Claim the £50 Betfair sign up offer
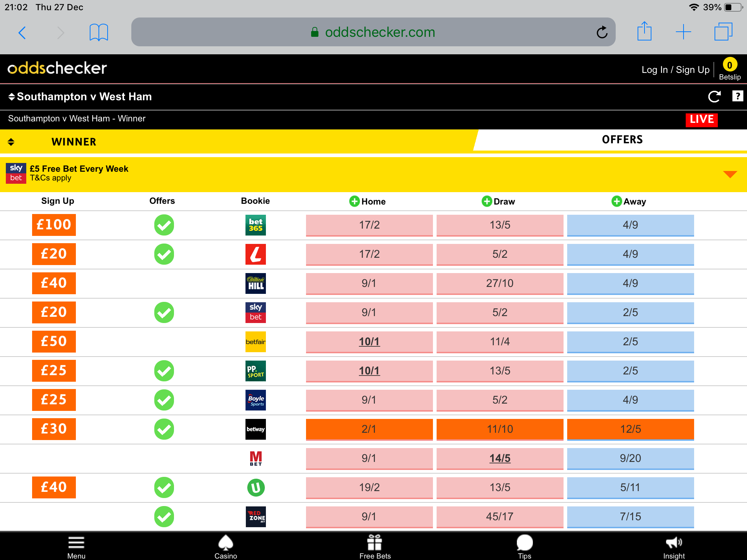The height and width of the screenshot is (560, 747). click(x=54, y=342)
